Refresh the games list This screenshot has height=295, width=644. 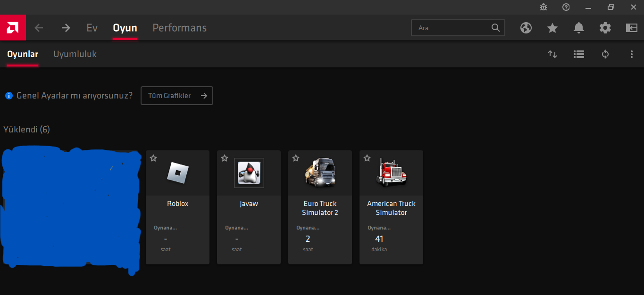[x=605, y=54]
